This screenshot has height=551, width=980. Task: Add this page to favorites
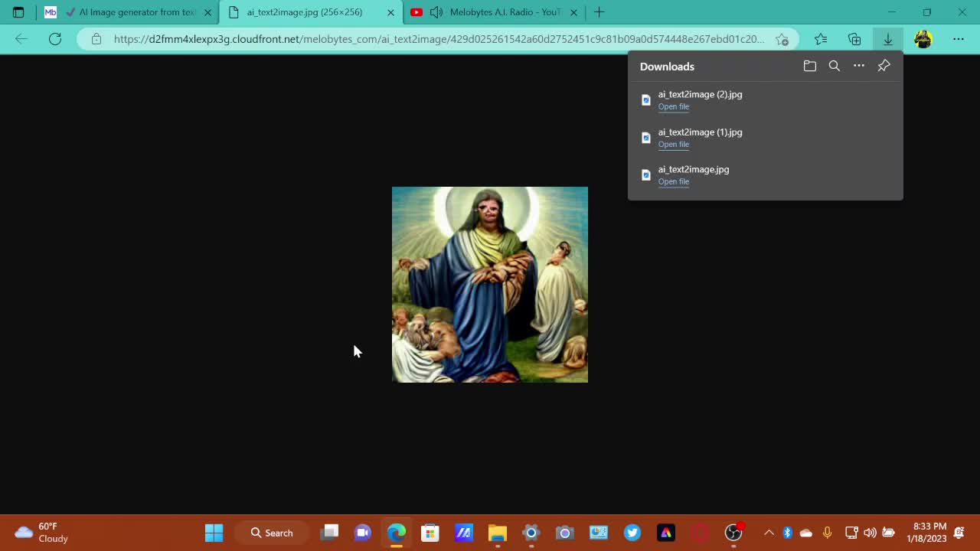pos(782,39)
